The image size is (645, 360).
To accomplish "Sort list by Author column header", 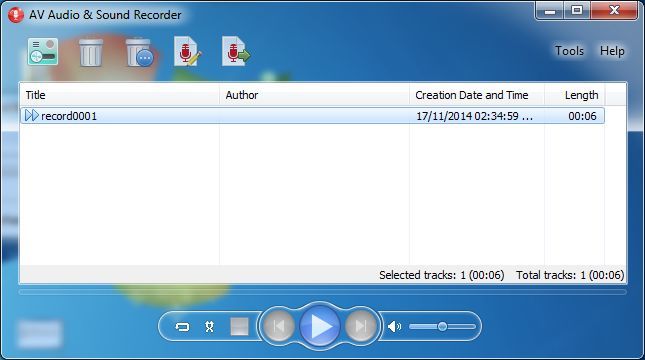I will pos(314,95).
